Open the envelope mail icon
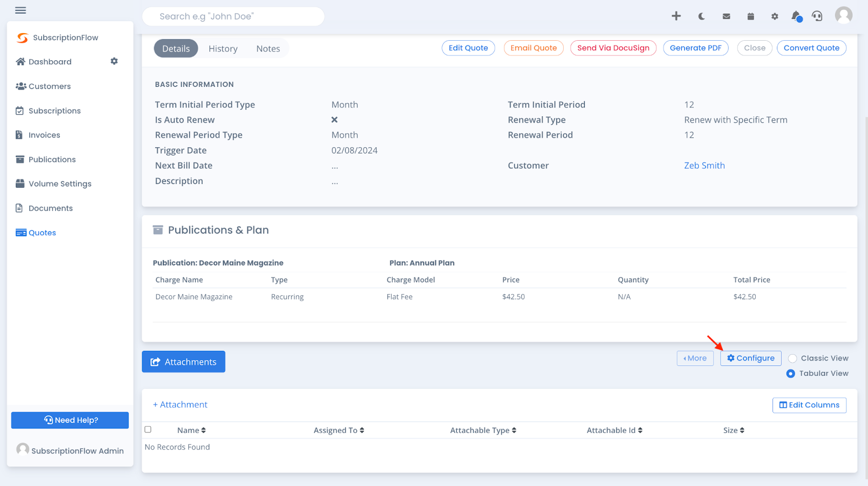The height and width of the screenshot is (486, 868). pos(726,16)
